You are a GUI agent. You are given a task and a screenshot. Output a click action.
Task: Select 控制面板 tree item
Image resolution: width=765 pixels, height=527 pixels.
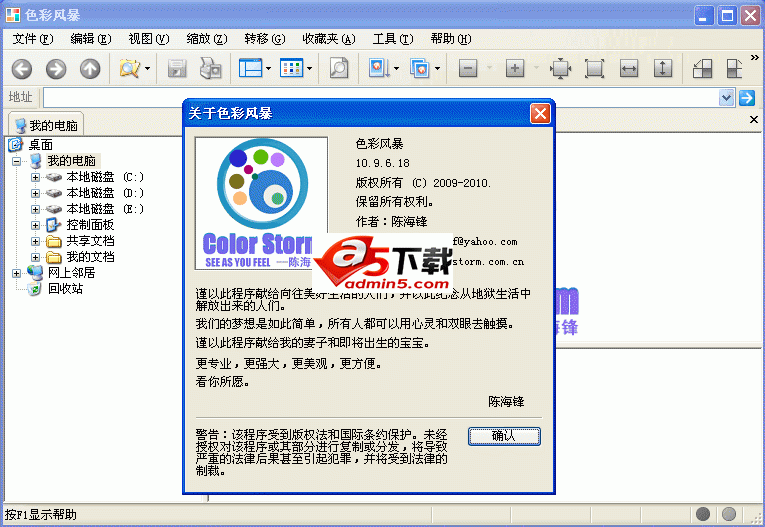(x=90, y=225)
